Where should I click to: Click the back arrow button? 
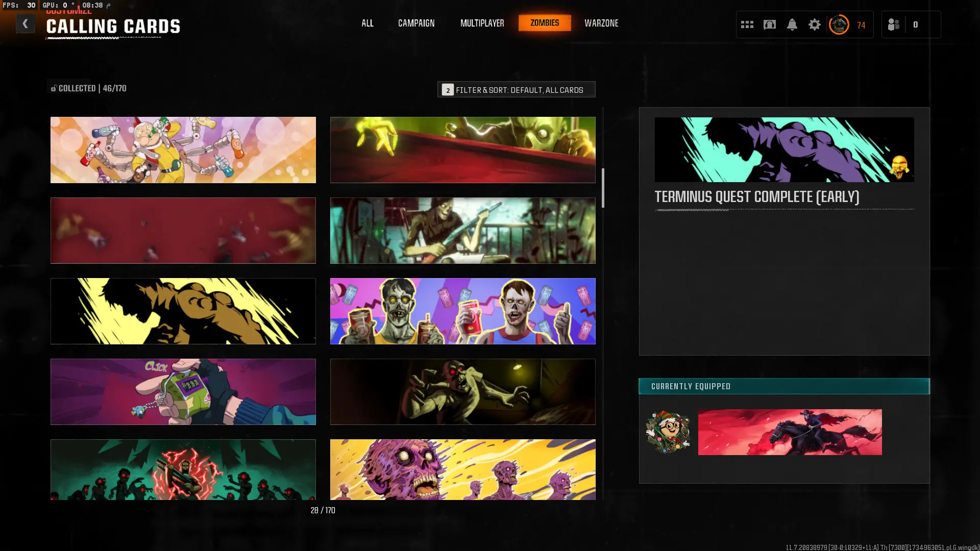click(x=25, y=24)
